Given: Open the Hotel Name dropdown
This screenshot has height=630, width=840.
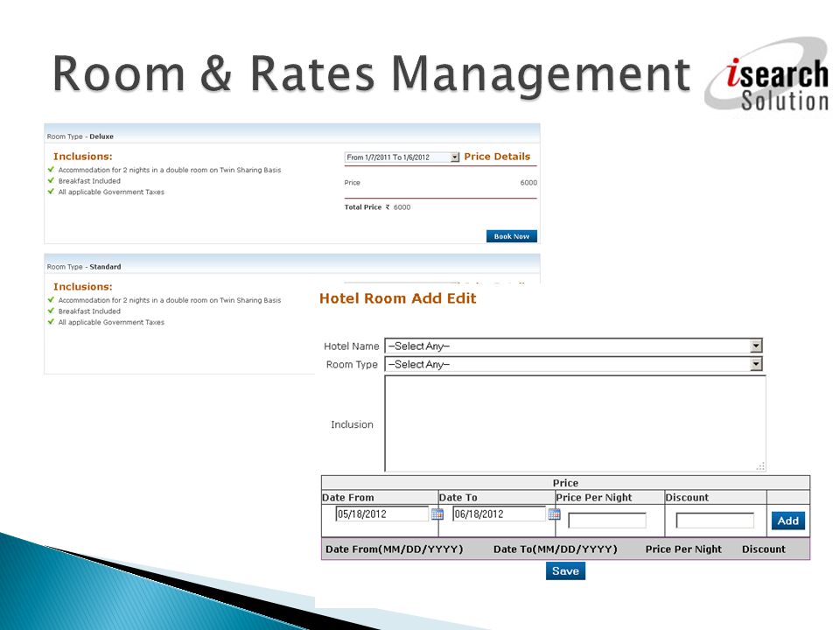Looking at the screenshot, I should (573, 346).
